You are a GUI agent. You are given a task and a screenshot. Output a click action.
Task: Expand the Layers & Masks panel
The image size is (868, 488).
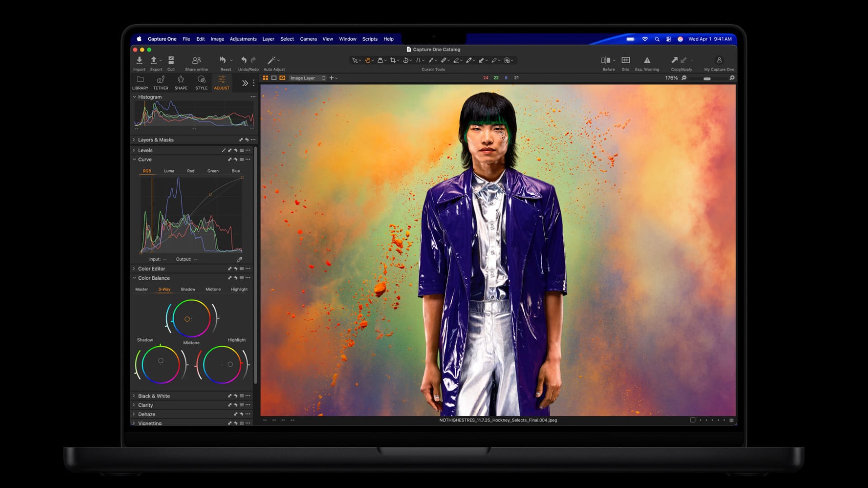coord(134,140)
